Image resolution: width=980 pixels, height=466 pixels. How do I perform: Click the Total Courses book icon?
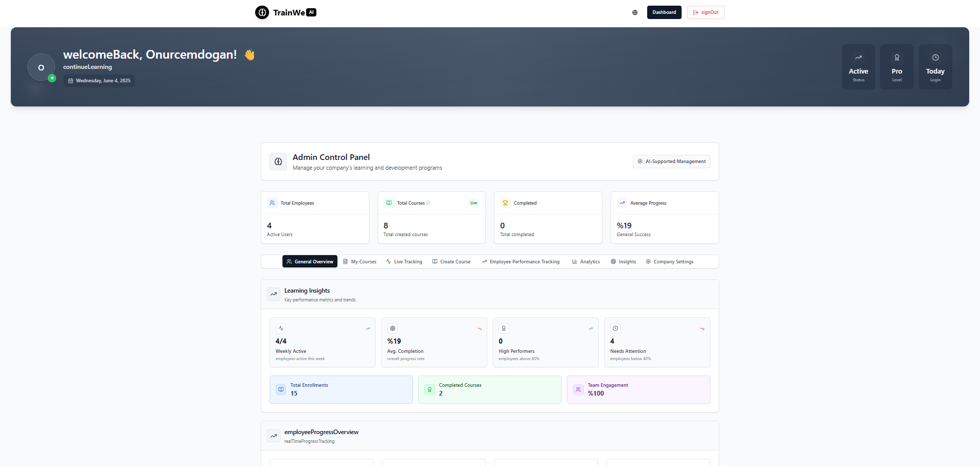coord(389,203)
